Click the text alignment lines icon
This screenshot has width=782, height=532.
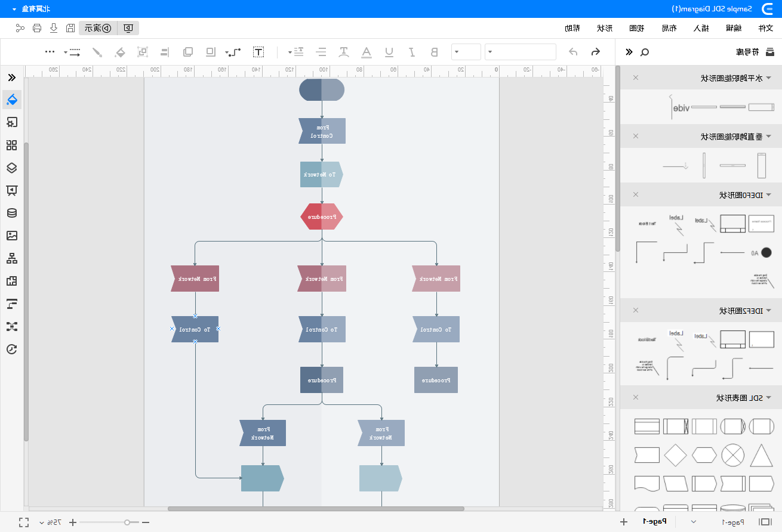click(x=321, y=52)
